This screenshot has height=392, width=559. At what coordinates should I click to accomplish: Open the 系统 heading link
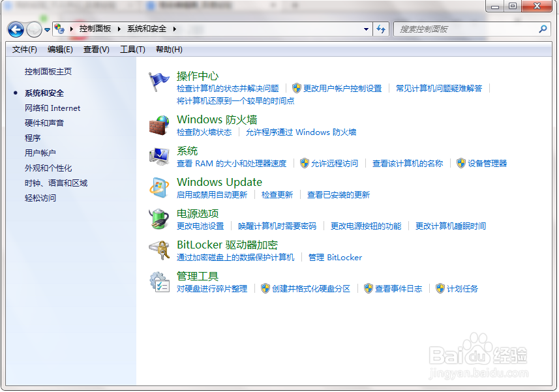[x=187, y=151]
